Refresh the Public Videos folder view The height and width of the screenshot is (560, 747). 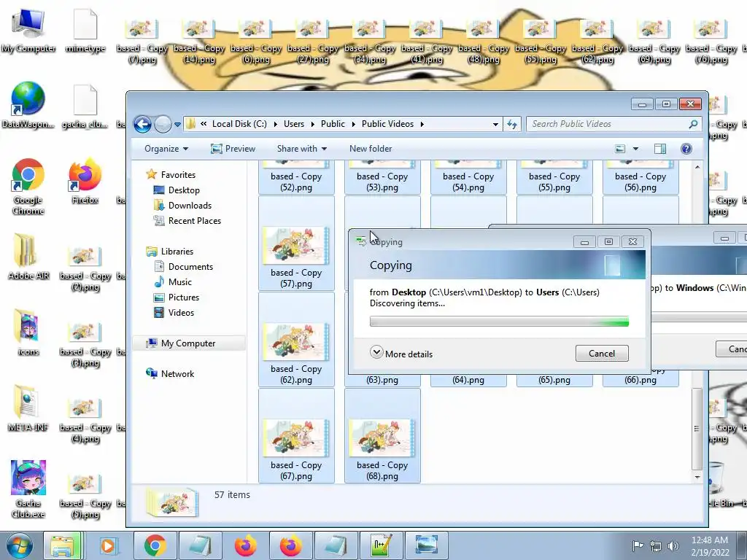coord(512,124)
